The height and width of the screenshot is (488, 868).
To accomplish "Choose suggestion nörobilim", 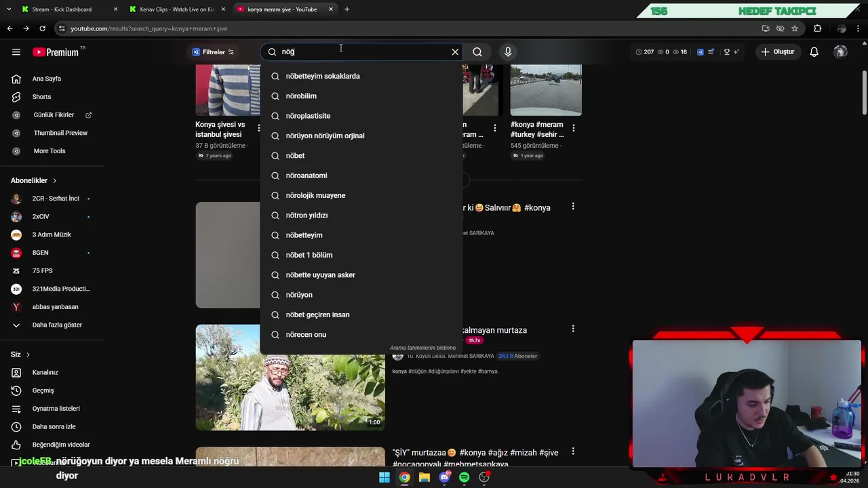I will [361, 96].
